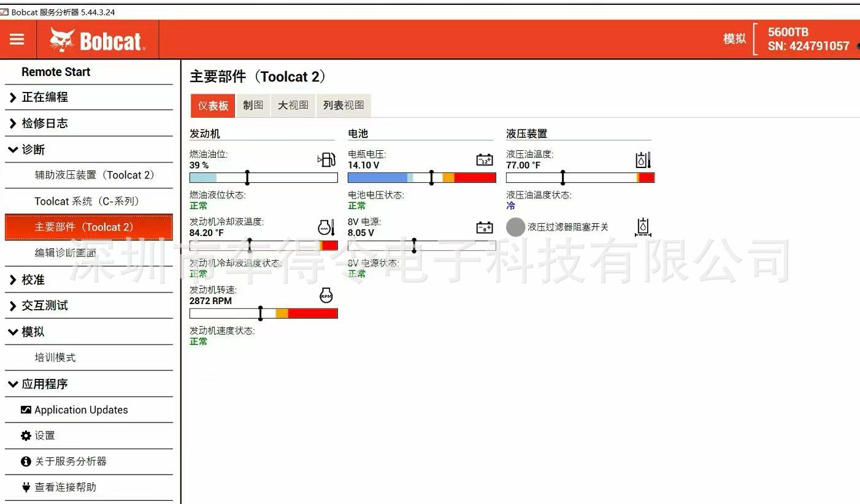Click the 冷 hydraulic temperature status
Screen dimensions: 860x504
tap(510, 206)
